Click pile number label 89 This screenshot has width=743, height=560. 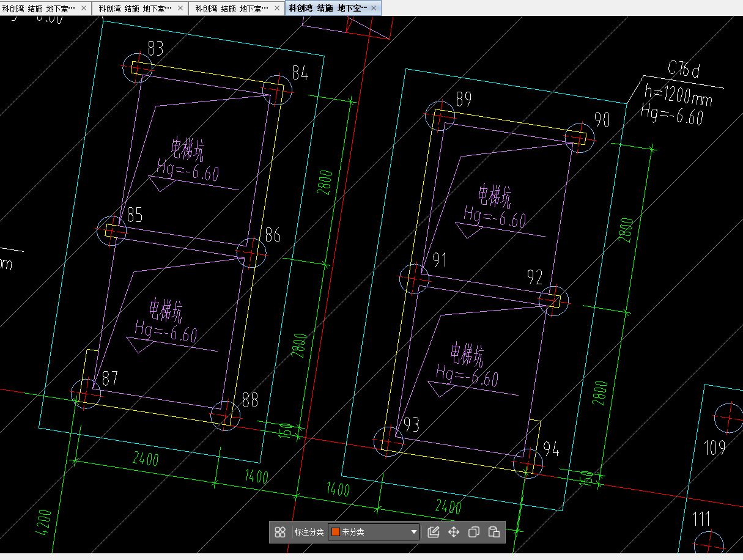464,99
